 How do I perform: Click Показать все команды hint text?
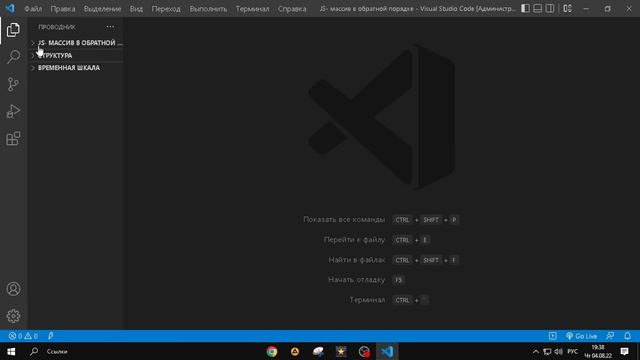[344, 220]
